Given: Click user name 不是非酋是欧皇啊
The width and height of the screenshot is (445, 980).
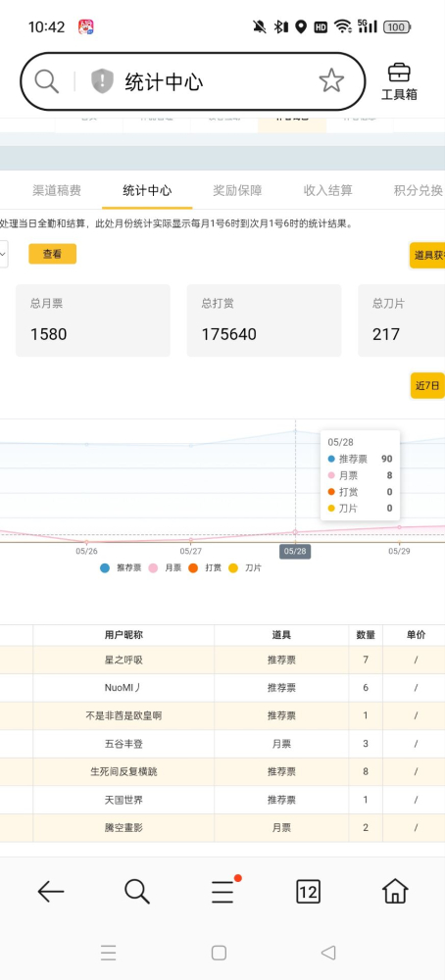Looking at the screenshot, I should tap(124, 715).
